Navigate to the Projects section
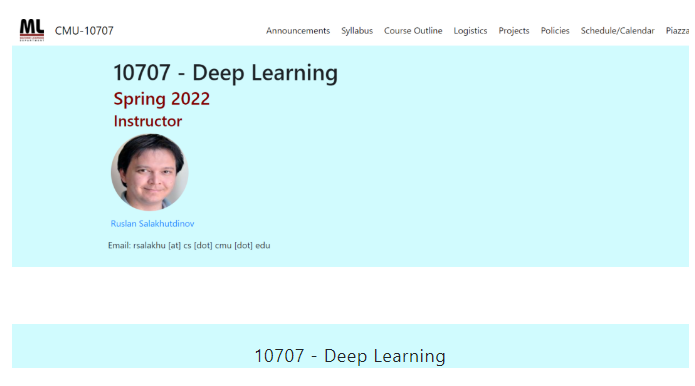695x386 pixels. click(x=514, y=31)
